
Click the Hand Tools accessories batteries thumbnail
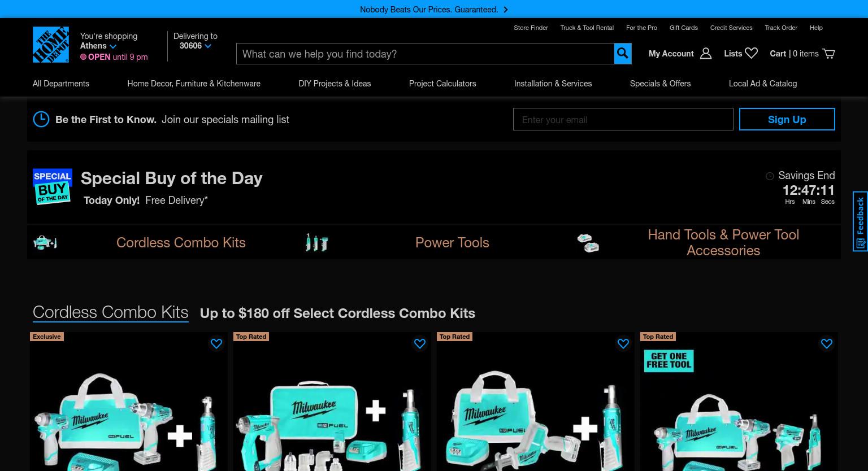coord(588,243)
